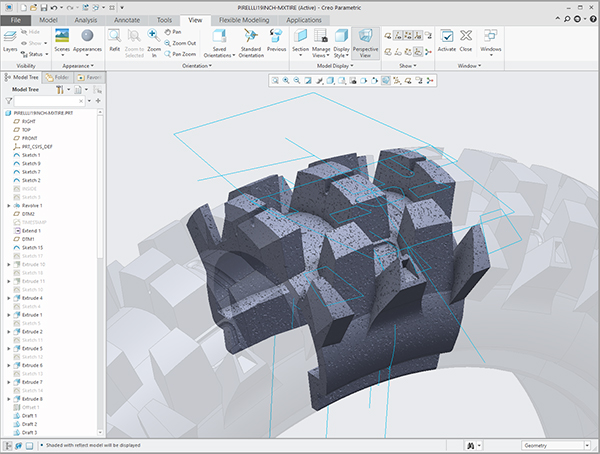Open the Geometry selection filter dropdown

(587, 445)
